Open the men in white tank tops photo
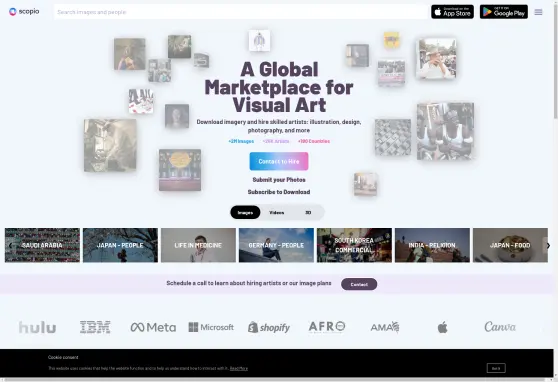558x382 pixels. [x=445, y=131]
